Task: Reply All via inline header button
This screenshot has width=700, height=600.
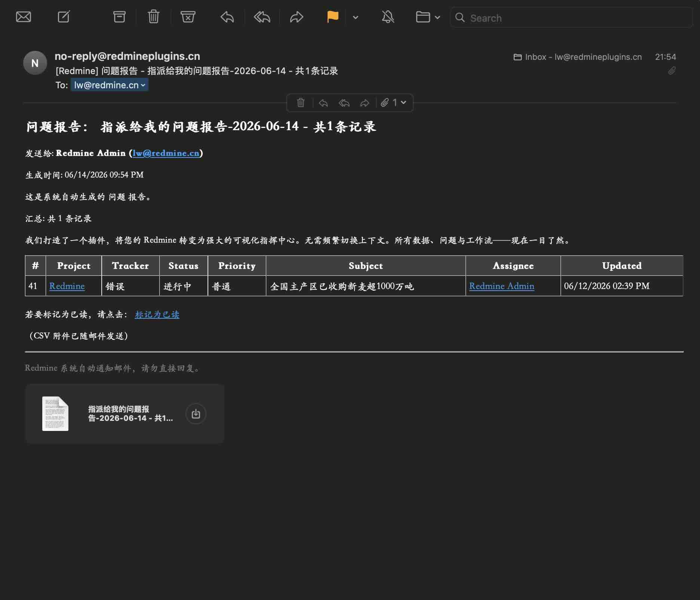Action: (344, 103)
